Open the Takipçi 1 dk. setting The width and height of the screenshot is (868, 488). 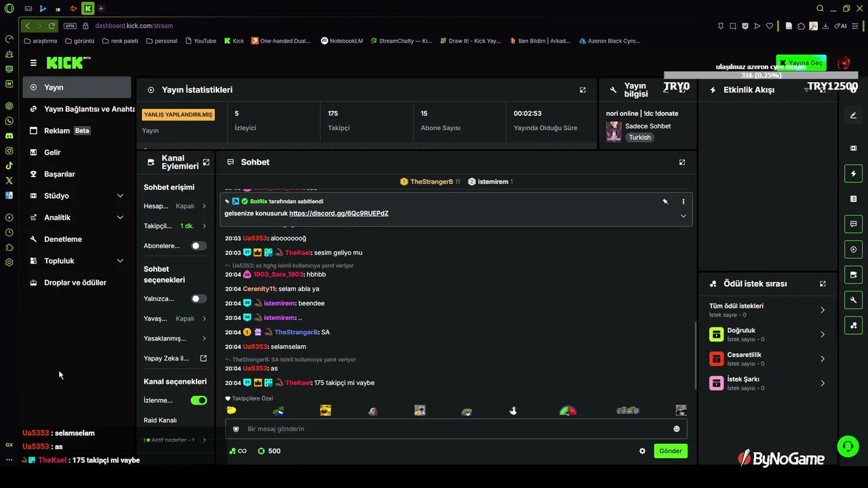click(x=176, y=226)
